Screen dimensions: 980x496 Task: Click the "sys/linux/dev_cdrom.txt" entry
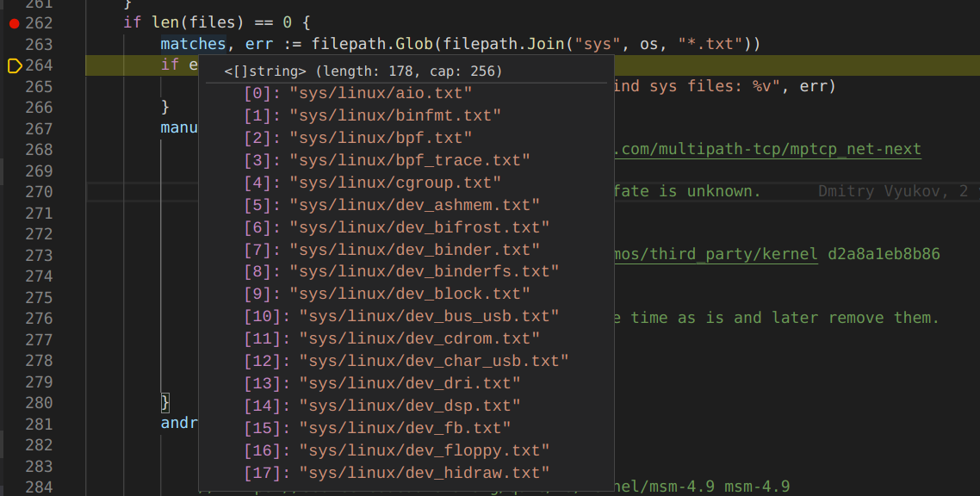[419, 339]
